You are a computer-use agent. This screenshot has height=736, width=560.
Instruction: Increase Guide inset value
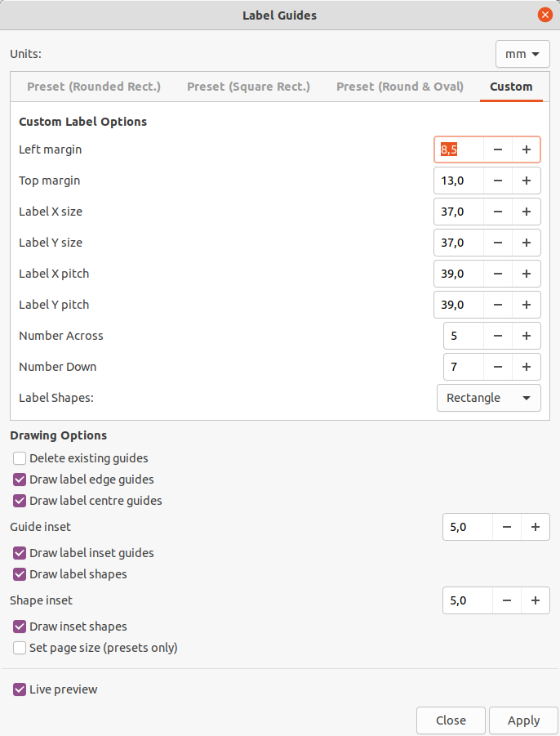(536, 527)
